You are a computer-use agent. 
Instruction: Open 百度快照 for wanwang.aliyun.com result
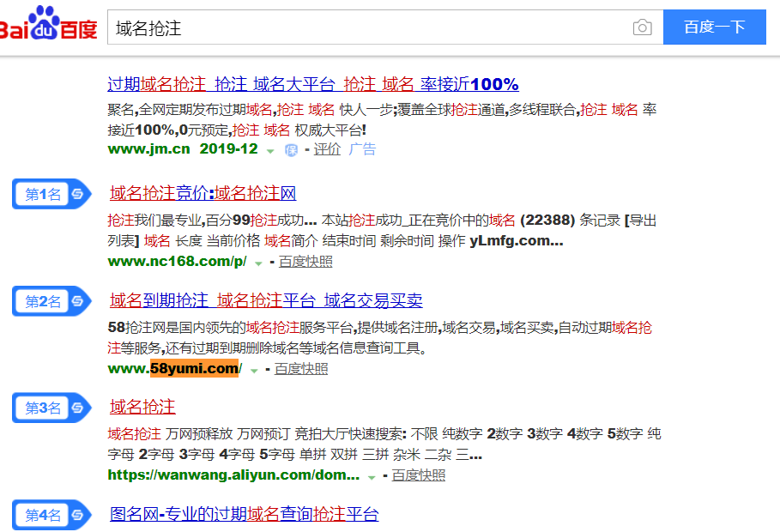point(419,475)
